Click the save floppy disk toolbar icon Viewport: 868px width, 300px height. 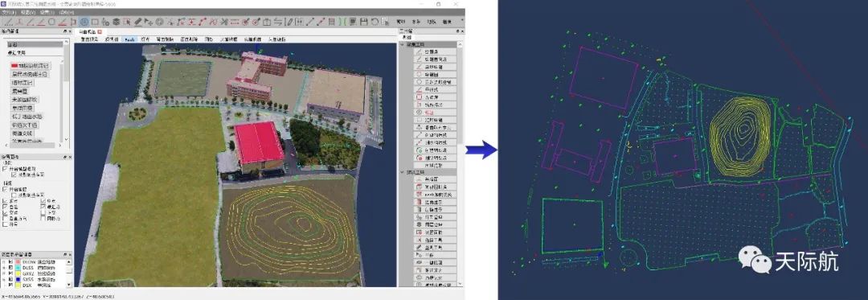pos(364,23)
